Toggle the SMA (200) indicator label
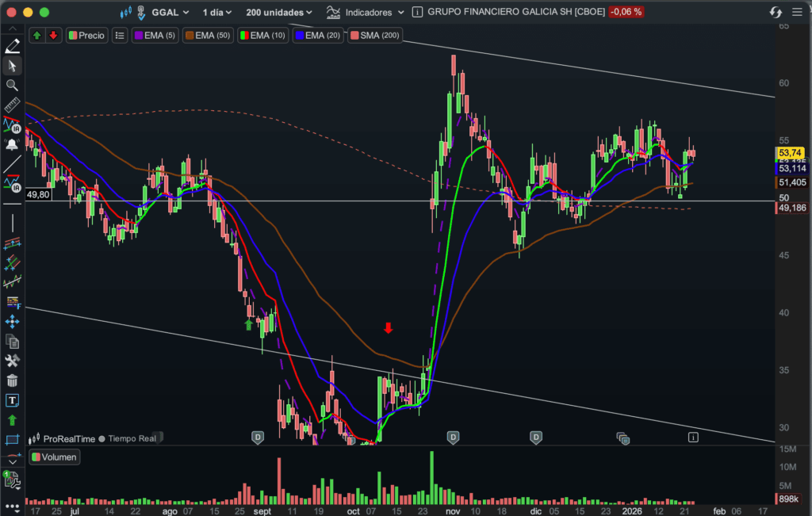This screenshot has height=516, width=812. point(375,36)
